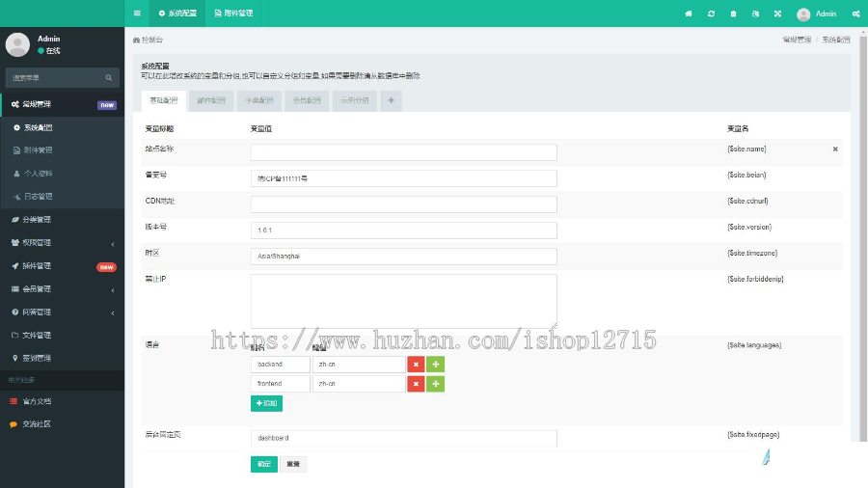Click the CDN地址 input field
This screenshot has width=868, height=488.
pos(403,204)
